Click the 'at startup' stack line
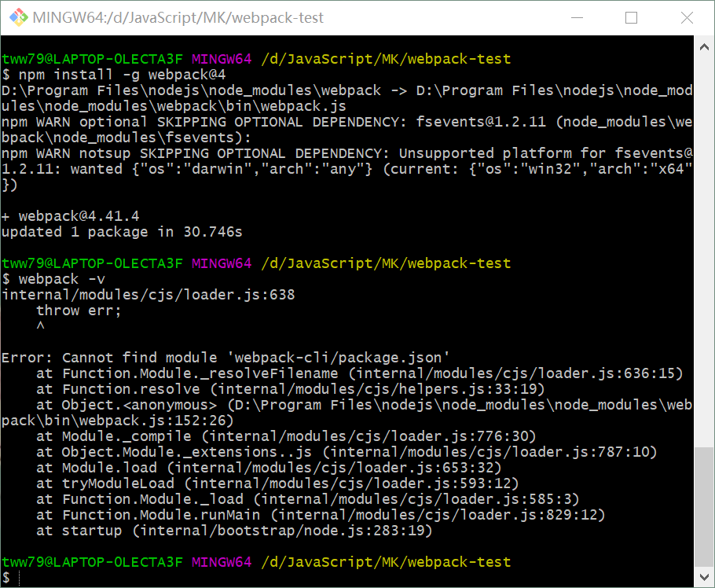The height and width of the screenshot is (588, 715). [x=234, y=531]
